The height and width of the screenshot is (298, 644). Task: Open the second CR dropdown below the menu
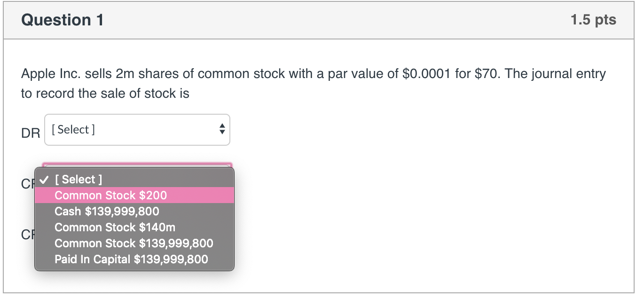coord(136,234)
